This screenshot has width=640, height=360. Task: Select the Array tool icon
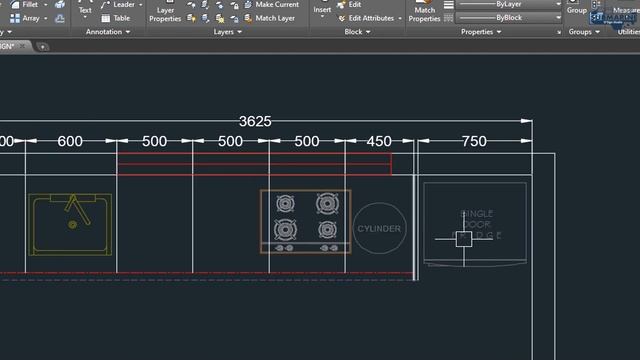[15, 18]
